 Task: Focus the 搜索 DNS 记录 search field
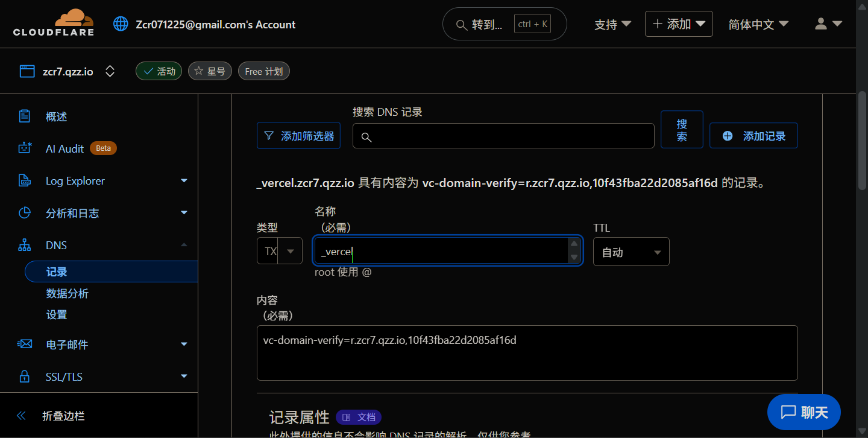[x=503, y=136]
